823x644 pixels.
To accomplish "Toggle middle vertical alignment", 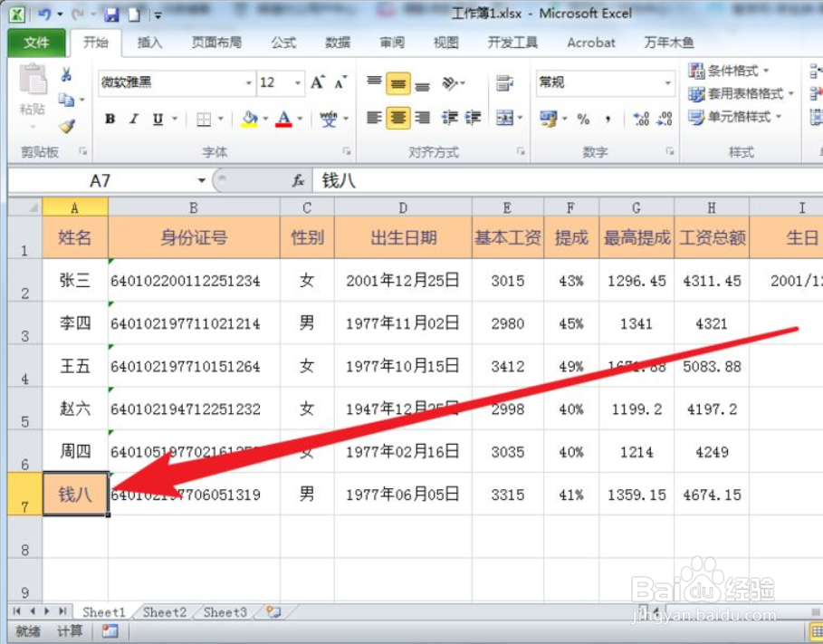I will coord(397,83).
